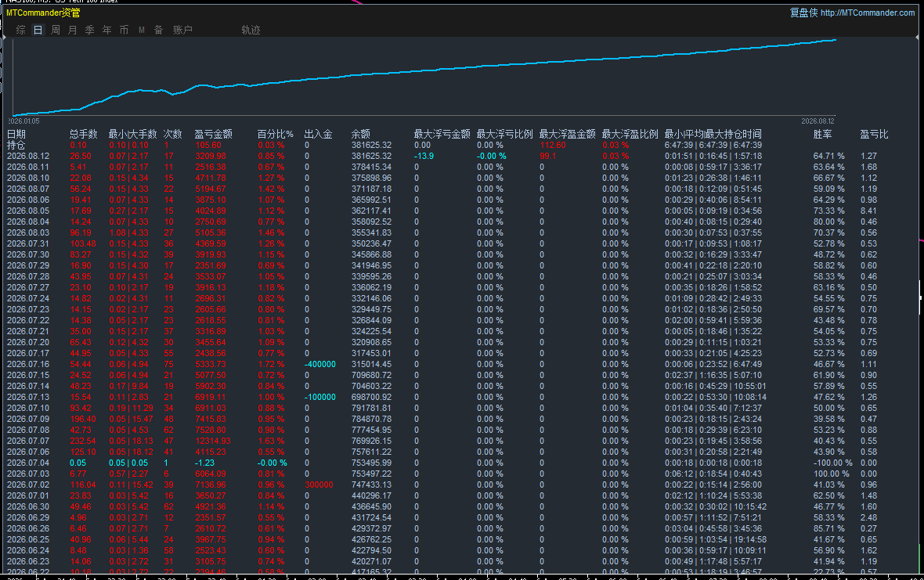The width and height of the screenshot is (924, 580).
Task: Click the 最小|平均|最大持仓时间 column header
Action: coord(713,135)
